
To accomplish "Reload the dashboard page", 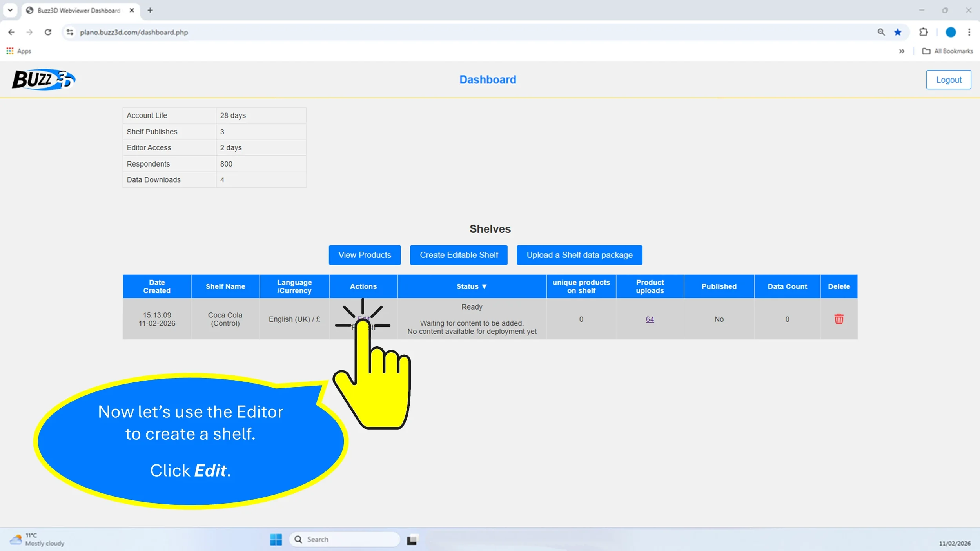I will [x=48, y=32].
